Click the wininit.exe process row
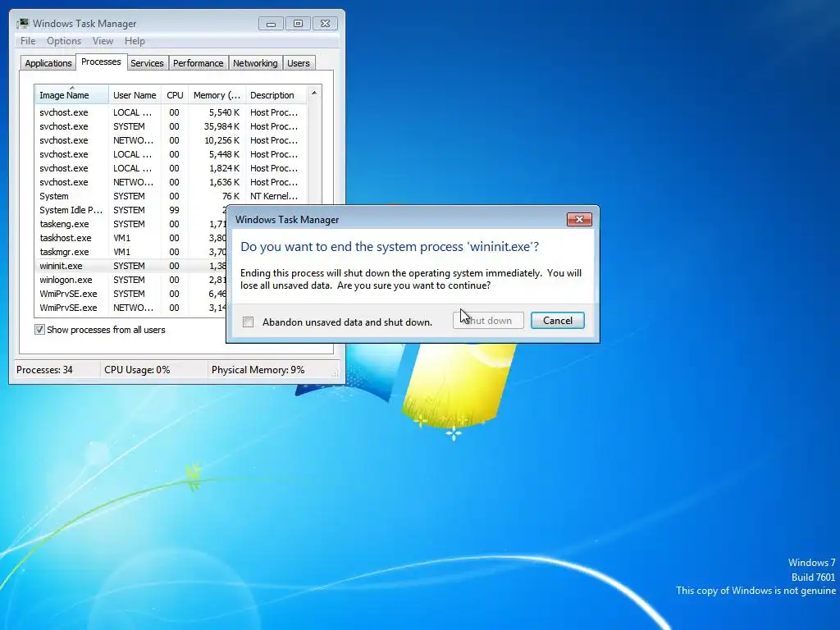Screen dimensions: 840x630 tap(130, 266)
